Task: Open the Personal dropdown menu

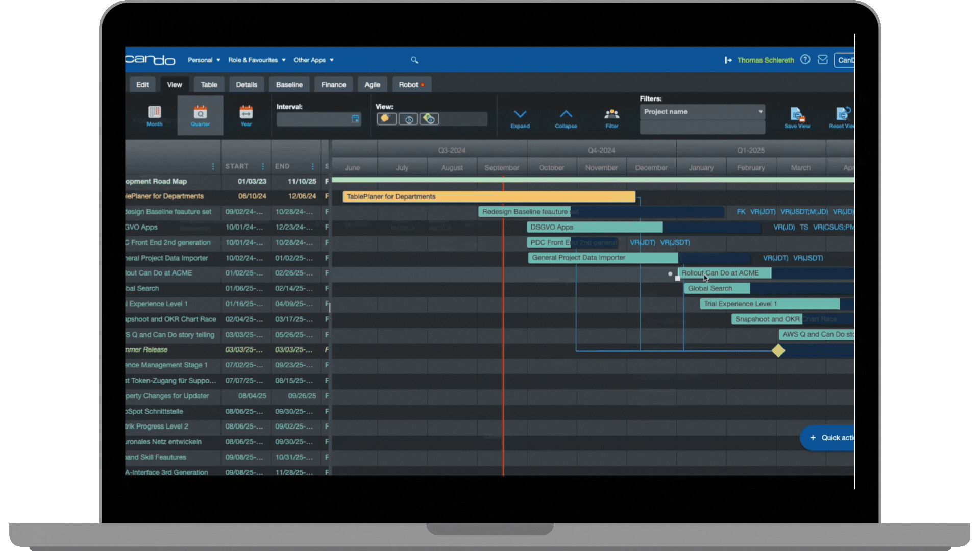Action: 204,60
